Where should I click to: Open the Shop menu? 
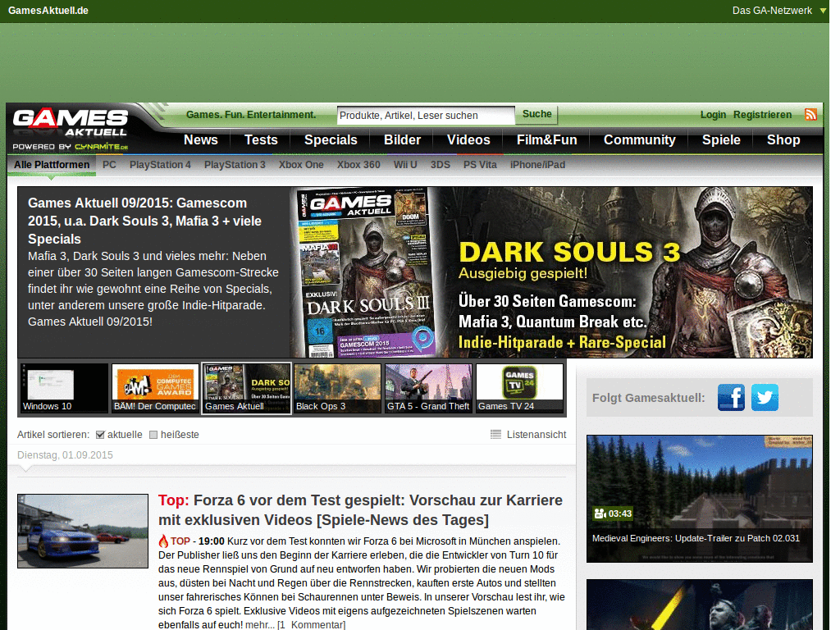coord(783,139)
